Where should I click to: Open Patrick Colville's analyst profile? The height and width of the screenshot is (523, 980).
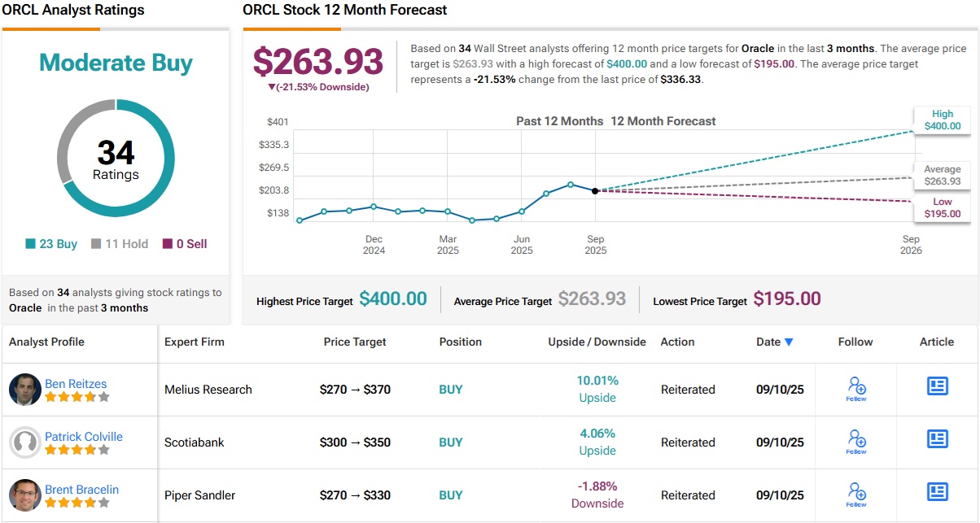(85, 436)
